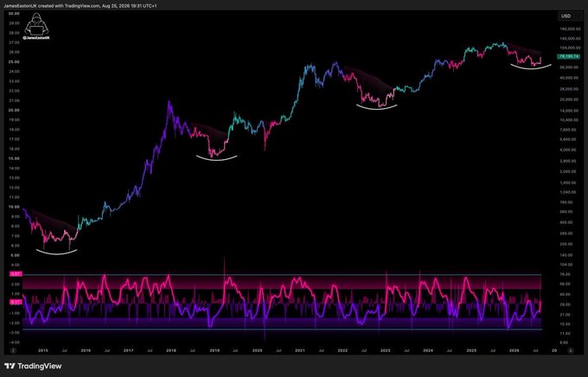Click the 10.00 label on left axis
Image resolution: width=588 pixels, height=377 pixels.
(14, 207)
